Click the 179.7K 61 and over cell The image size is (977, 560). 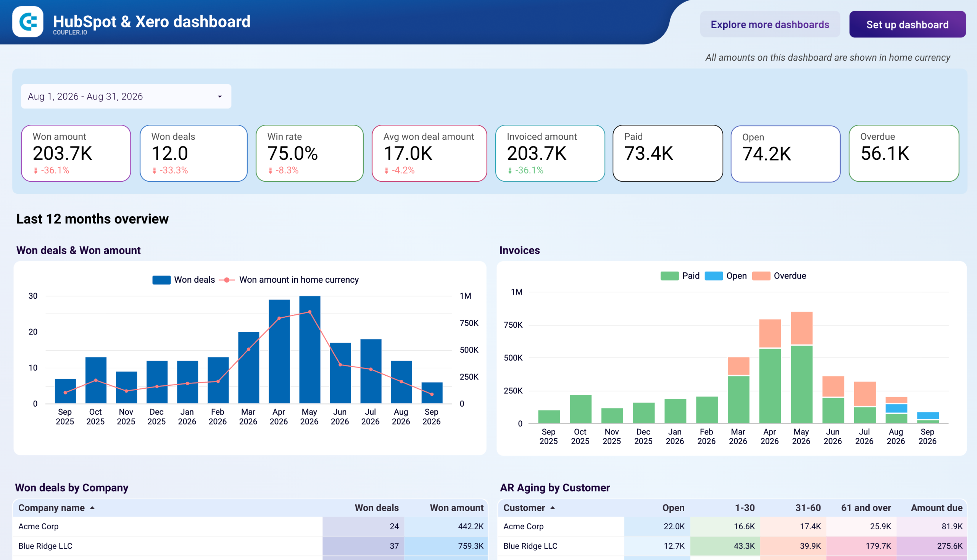[861, 546]
